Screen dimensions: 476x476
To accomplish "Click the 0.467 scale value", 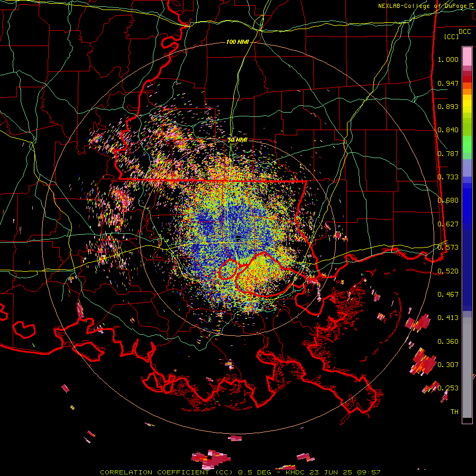I will tap(448, 295).
